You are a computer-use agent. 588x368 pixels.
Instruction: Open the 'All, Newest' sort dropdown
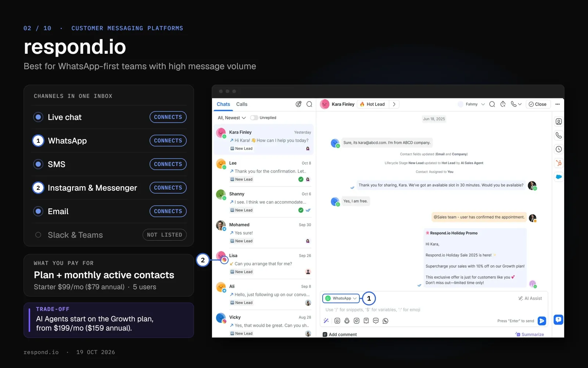tap(232, 118)
